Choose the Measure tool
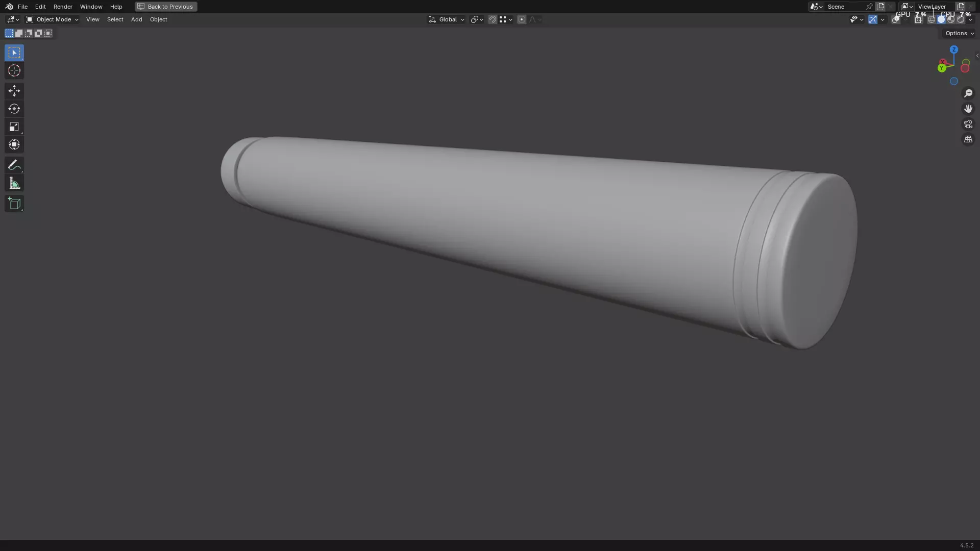Viewport: 980px width, 551px height. tap(14, 183)
